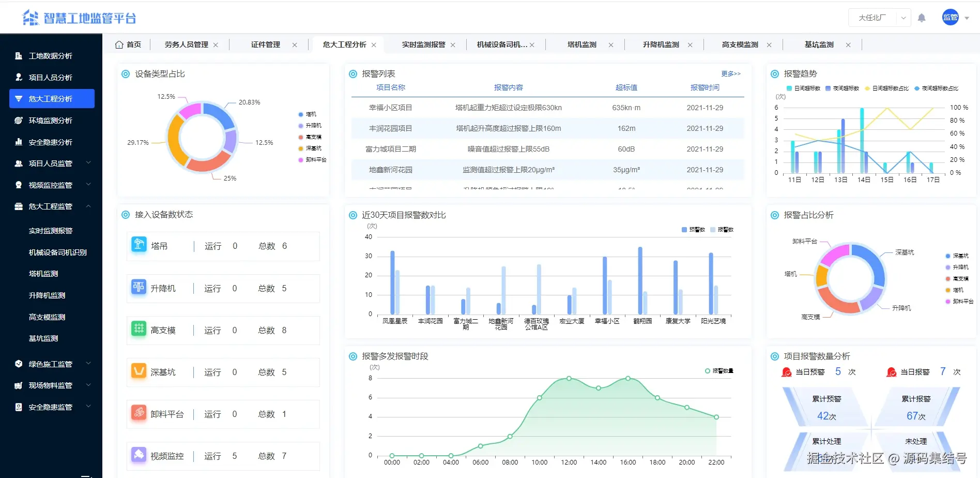The height and width of the screenshot is (478, 980).
Task: Click the 升降机 elevator device icon
Action: [x=139, y=287]
